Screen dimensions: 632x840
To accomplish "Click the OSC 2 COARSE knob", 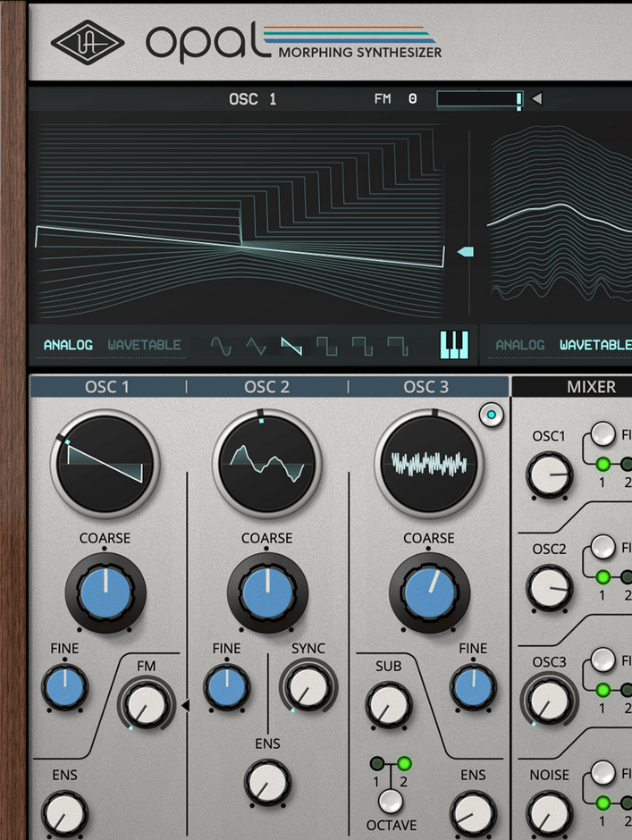I will point(267,593).
